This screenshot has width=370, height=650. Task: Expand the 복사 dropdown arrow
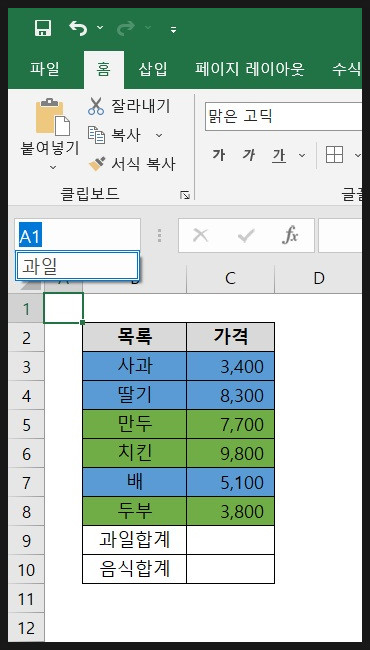pos(159,135)
